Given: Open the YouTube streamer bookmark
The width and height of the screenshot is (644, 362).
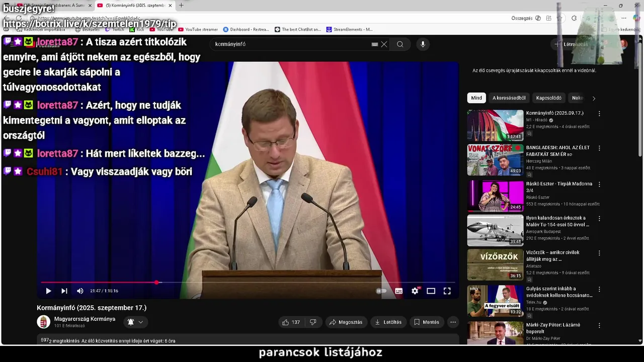Looking at the screenshot, I should click(x=198, y=30).
